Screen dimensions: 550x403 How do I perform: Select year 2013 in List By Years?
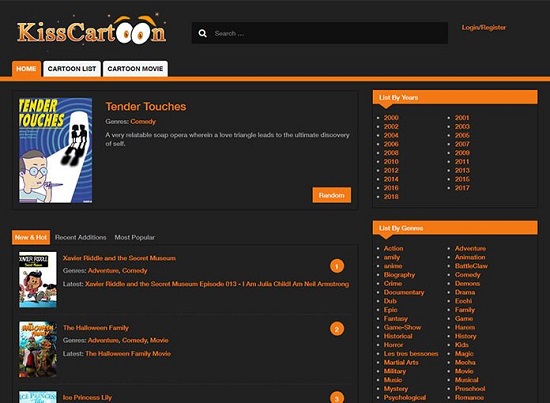click(x=462, y=170)
